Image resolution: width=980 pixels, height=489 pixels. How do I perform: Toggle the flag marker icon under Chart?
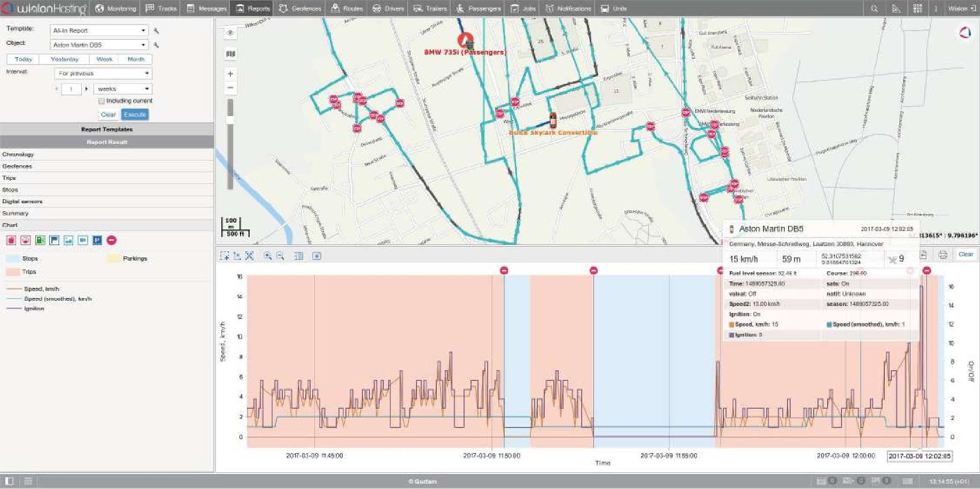pos(54,240)
